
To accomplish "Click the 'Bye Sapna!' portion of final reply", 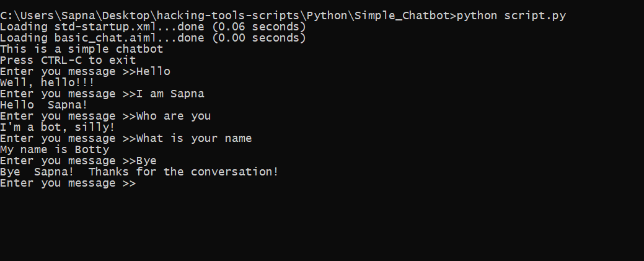I will tap(37, 172).
